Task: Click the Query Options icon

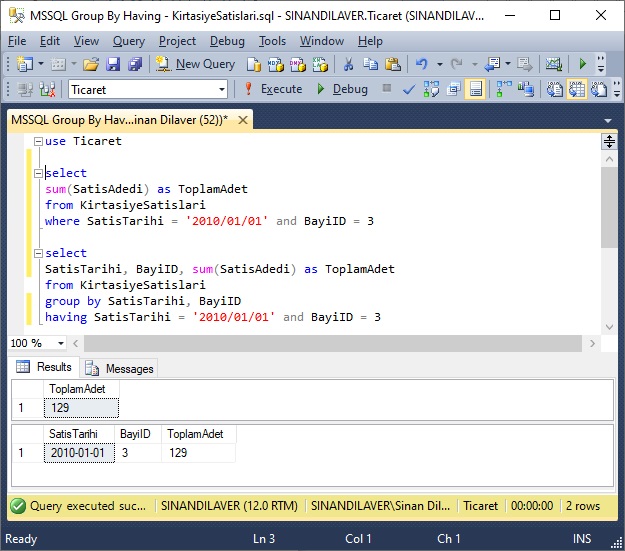Action: [x=454, y=89]
